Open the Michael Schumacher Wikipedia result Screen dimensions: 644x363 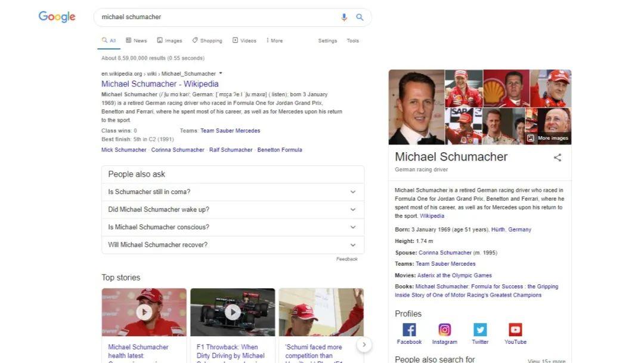(160, 84)
